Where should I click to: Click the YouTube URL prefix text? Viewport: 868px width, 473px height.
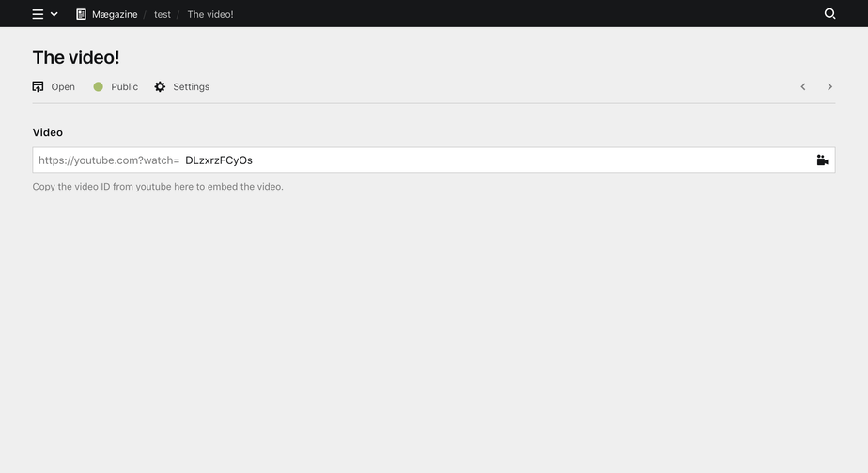pos(109,160)
